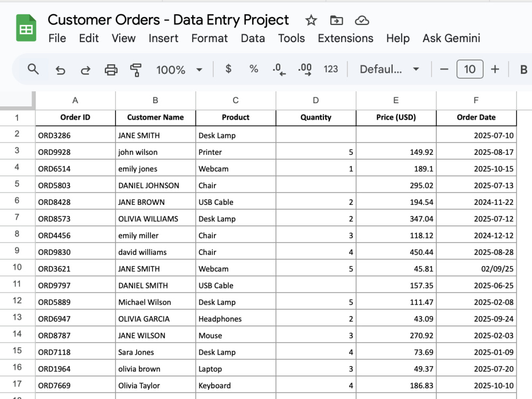Click product cell Keyboard

tap(236, 385)
